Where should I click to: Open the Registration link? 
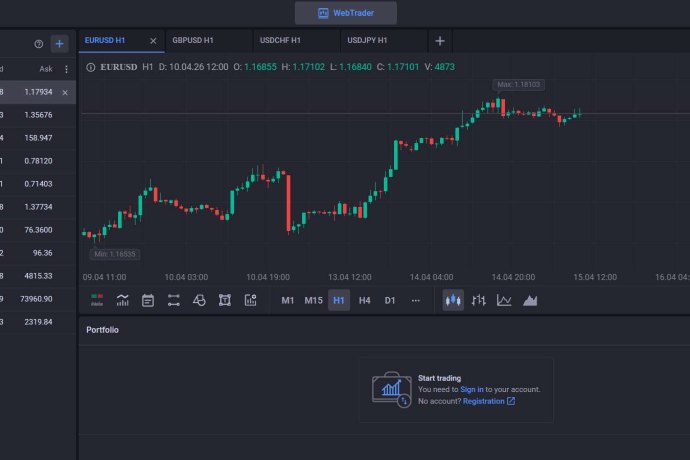(488, 401)
